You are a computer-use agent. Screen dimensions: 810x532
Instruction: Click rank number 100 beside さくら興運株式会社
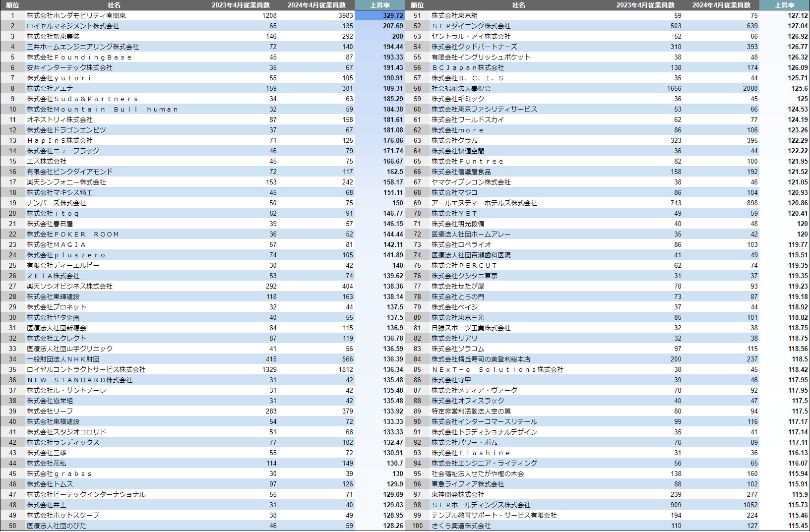(x=417, y=526)
